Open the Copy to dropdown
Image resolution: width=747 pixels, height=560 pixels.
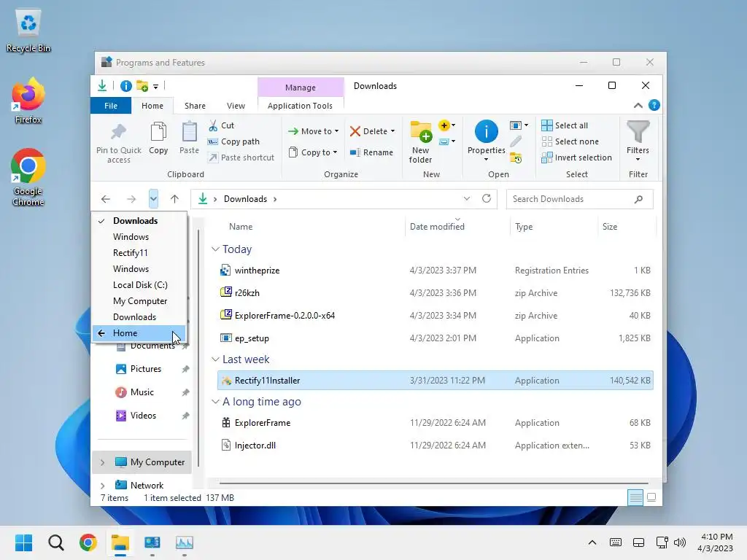(x=314, y=152)
